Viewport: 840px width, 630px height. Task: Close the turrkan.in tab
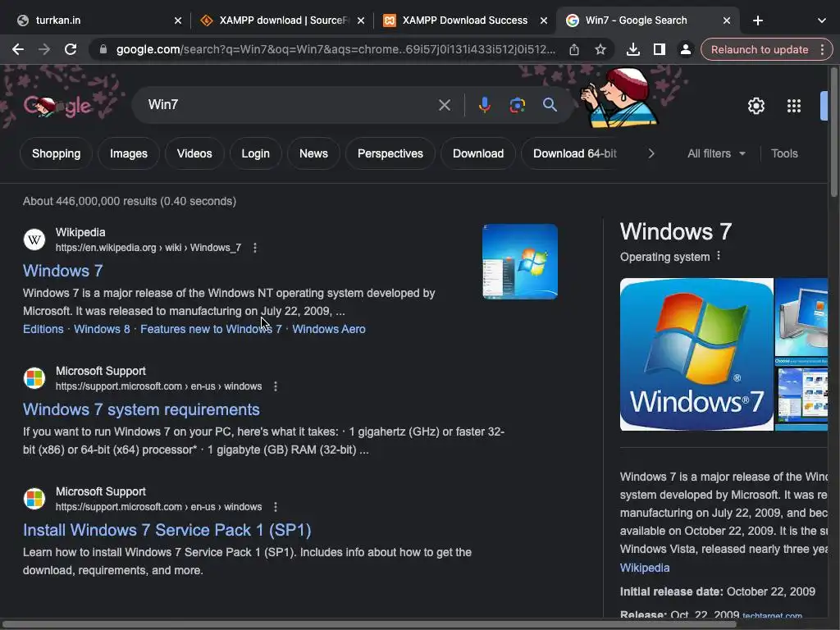point(178,21)
